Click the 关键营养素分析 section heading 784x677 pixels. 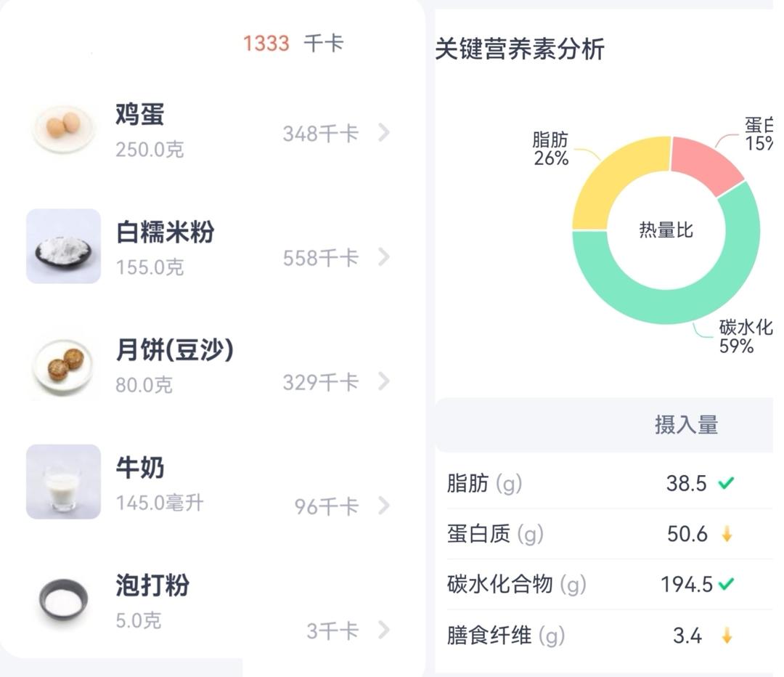520,49
